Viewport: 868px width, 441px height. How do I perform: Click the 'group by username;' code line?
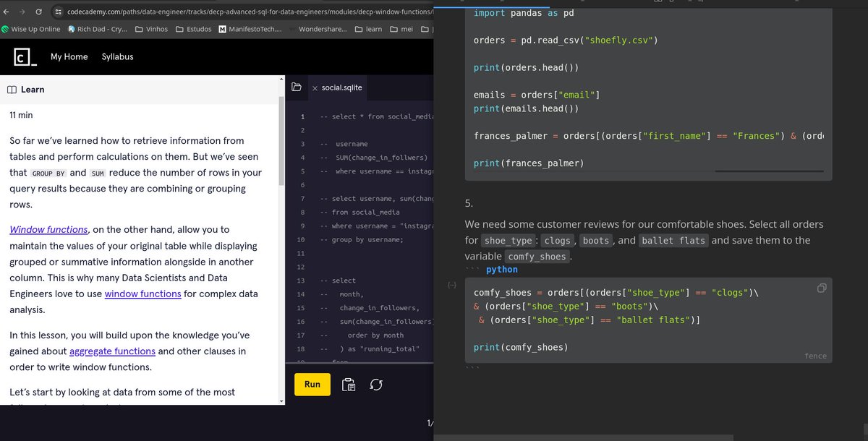(x=362, y=239)
